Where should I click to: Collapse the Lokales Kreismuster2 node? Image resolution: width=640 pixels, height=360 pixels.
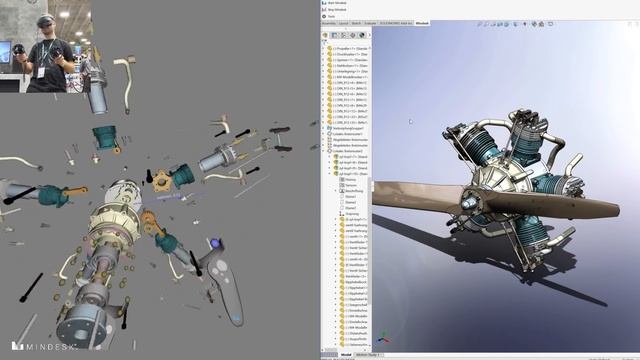coord(323,151)
